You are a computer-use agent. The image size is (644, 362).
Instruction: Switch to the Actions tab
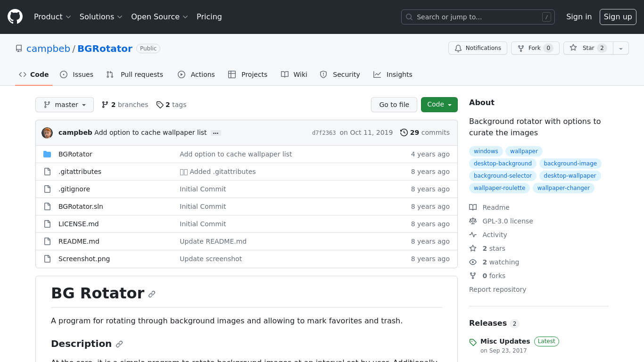[x=196, y=74]
